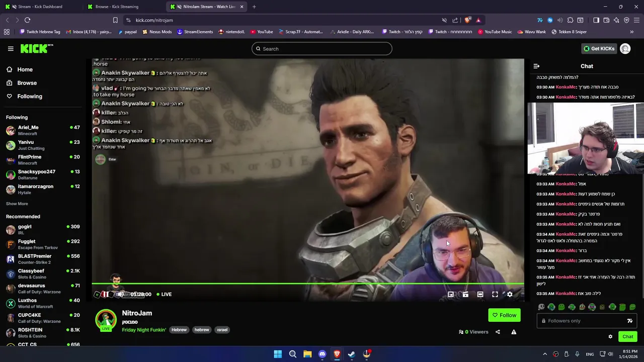Reload the page

point(27,20)
